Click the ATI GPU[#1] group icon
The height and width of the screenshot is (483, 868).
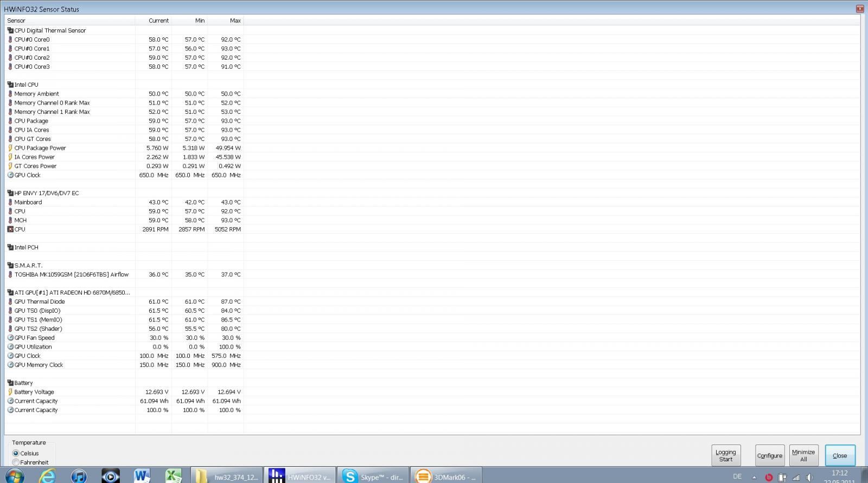(10, 292)
